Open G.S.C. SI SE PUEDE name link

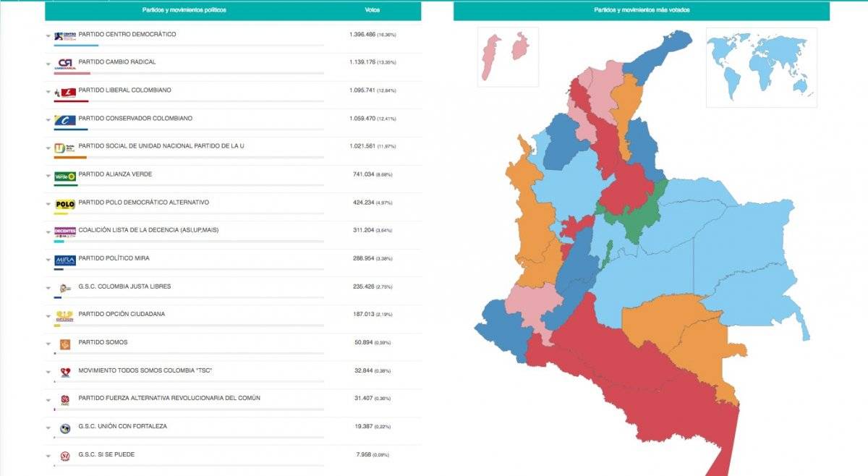[x=106, y=454]
